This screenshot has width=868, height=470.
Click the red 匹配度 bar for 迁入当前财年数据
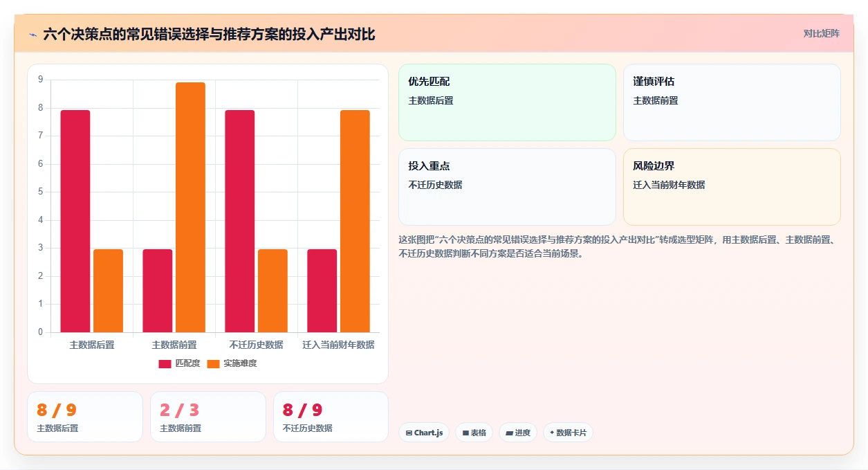click(322, 291)
